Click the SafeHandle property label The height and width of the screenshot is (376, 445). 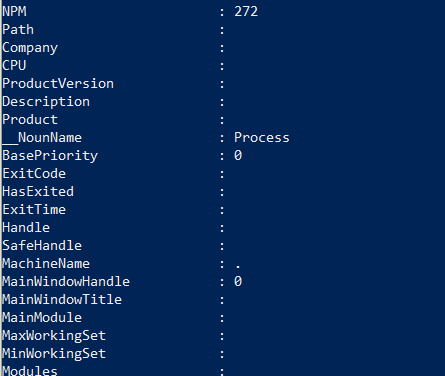pos(42,246)
